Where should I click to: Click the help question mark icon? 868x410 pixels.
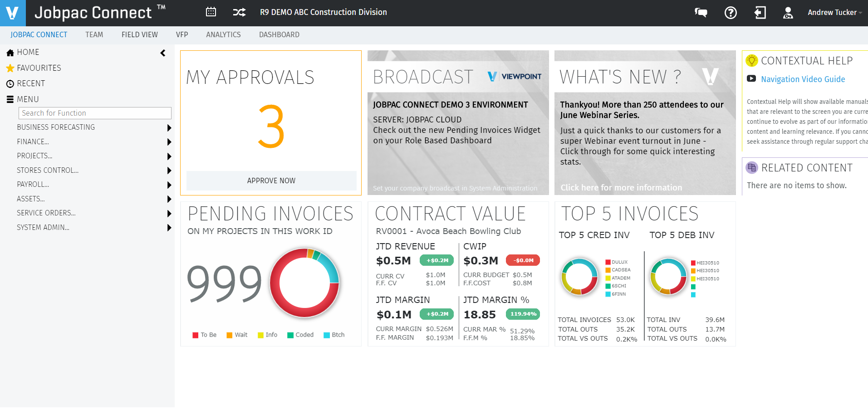731,13
